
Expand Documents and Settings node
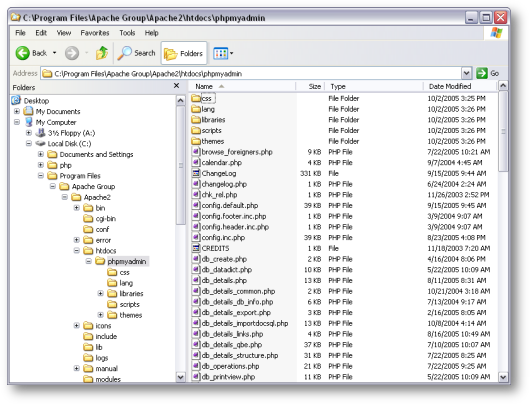(x=41, y=155)
